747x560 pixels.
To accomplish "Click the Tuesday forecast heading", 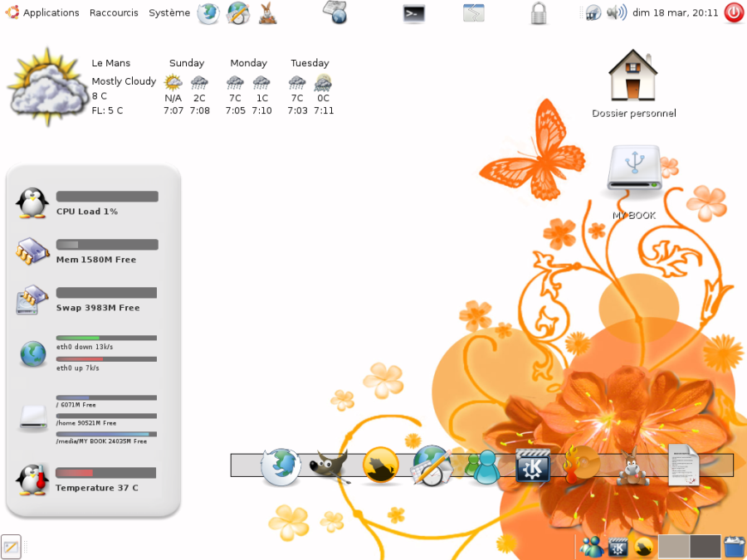I will tap(310, 63).
